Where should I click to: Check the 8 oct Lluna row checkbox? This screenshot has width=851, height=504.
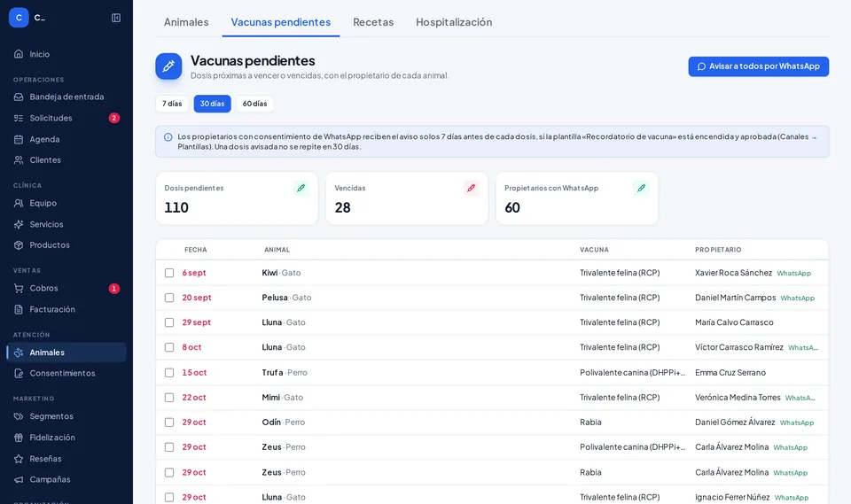click(169, 347)
